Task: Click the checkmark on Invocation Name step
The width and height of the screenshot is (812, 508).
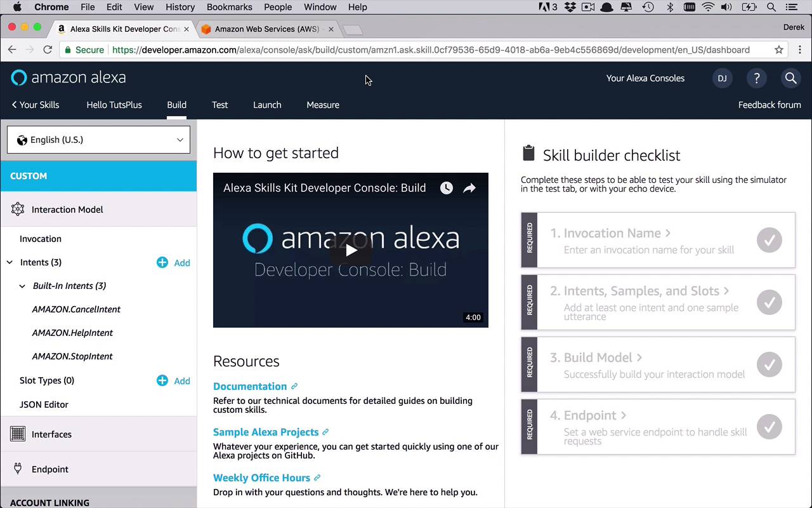Action: (x=769, y=240)
